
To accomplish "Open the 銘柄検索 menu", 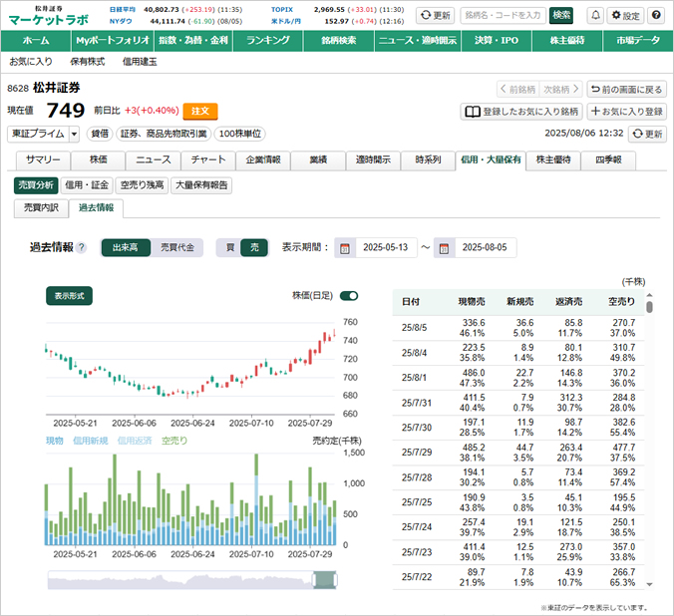I will 339,41.
